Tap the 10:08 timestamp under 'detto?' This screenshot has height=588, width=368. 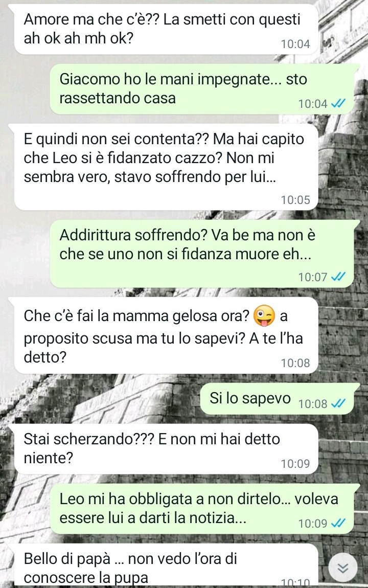(295, 363)
